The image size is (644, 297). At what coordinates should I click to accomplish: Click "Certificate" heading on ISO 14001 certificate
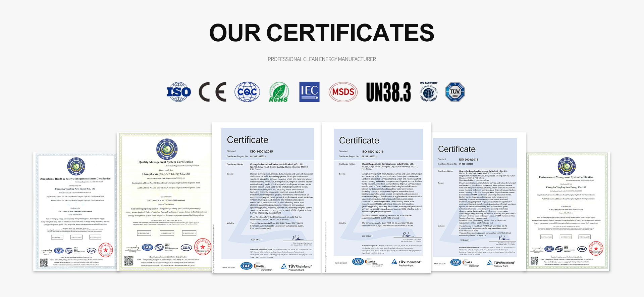[248, 140]
